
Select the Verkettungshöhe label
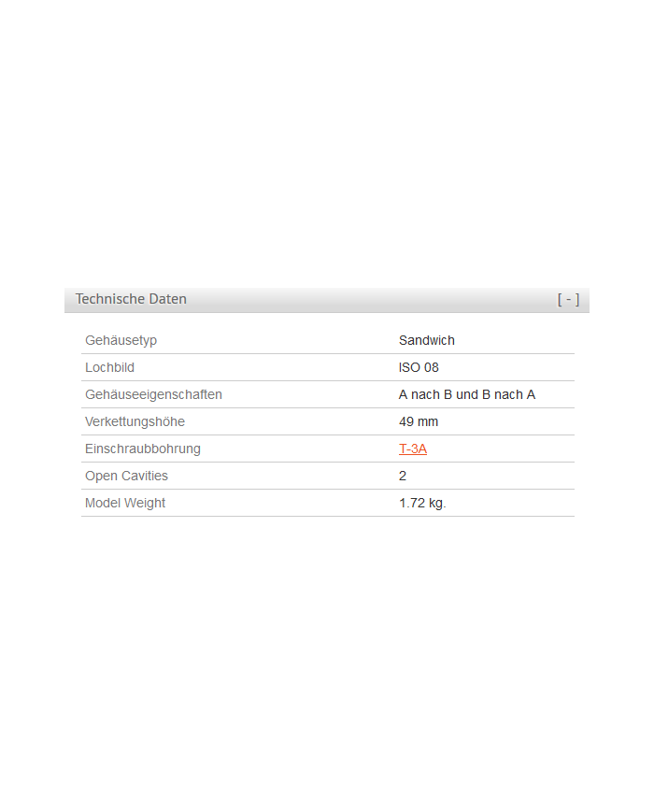click(x=135, y=421)
